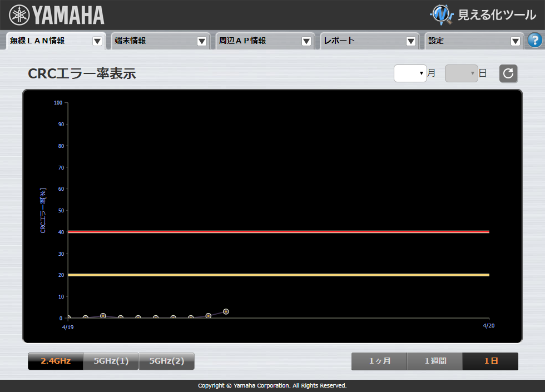Expand the 無線LAN情報 menu arrow
Viewport: 545px width, 392px height.
[97, 41]
